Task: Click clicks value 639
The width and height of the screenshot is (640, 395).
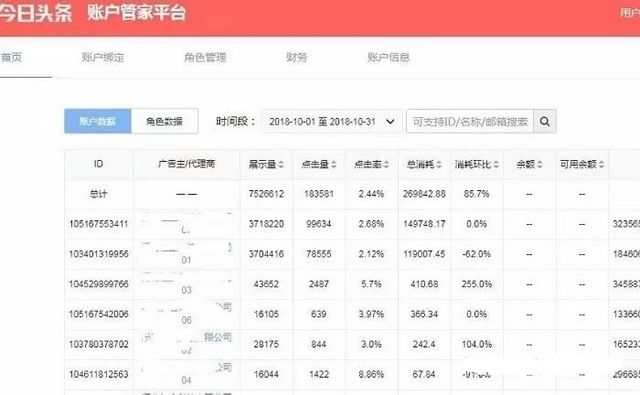Action: point(319,314)
